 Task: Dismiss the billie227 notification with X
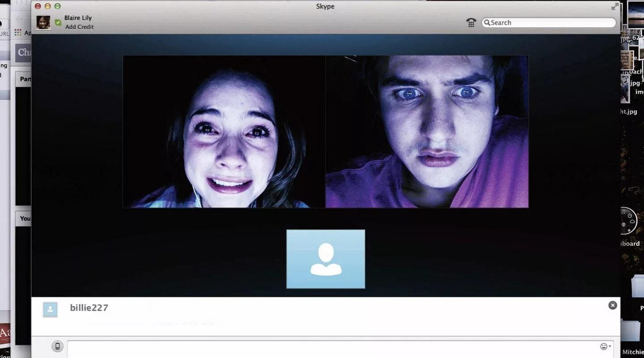(x=613, y=305)
